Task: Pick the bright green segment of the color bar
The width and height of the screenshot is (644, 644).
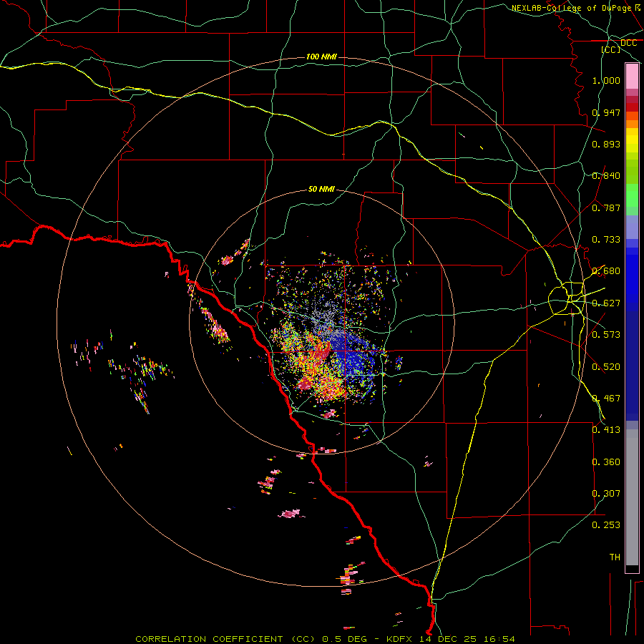Action: click(632, 195)
